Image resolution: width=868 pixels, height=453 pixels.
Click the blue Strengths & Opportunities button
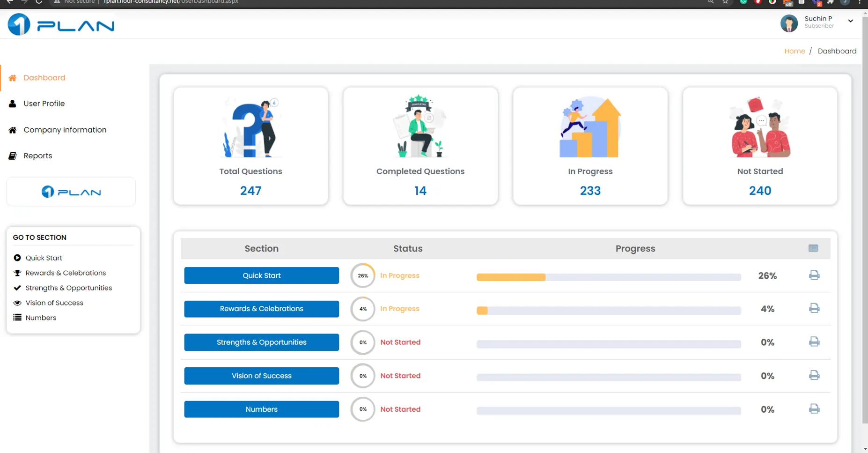[x=261, y=342]
